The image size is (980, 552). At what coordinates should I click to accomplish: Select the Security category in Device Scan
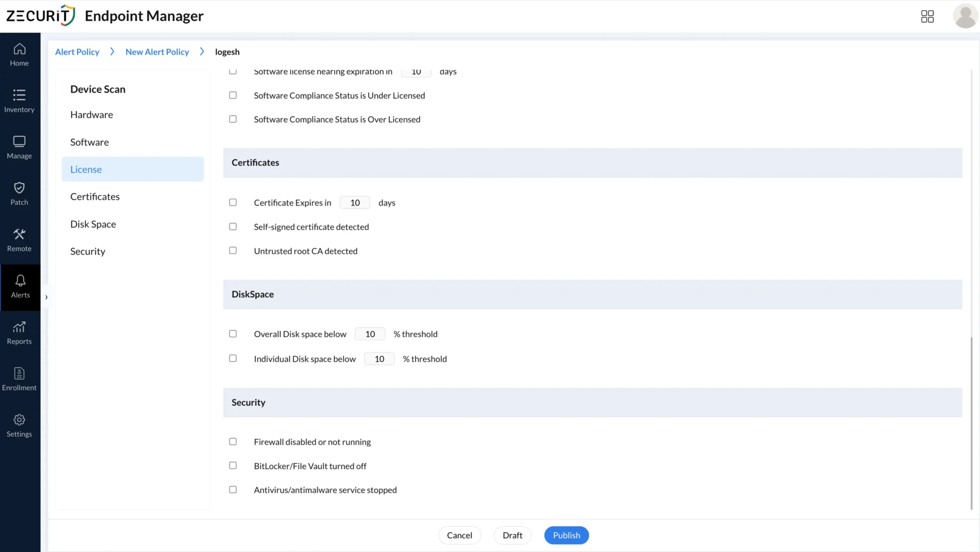[x=88, y=251]
